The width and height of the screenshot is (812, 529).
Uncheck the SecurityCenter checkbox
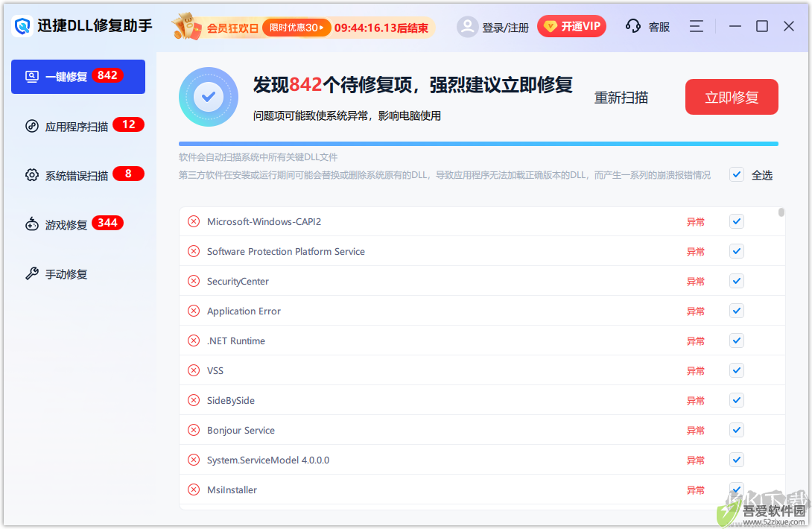coord(737,282)
